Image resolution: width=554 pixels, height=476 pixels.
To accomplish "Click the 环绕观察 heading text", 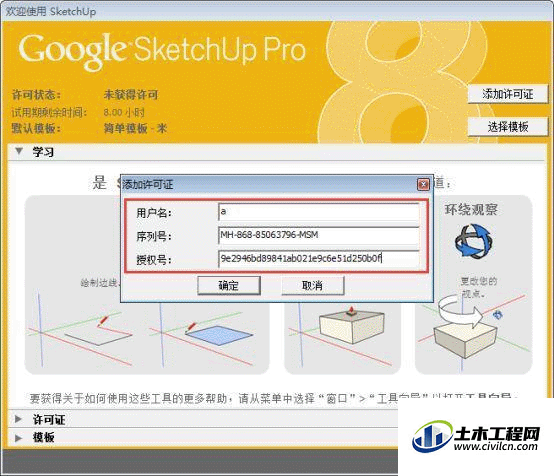I will 471,210.
